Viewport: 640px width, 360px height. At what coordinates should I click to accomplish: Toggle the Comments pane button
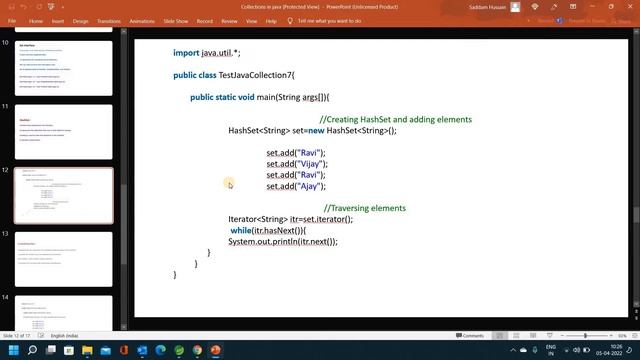[470, 336]
